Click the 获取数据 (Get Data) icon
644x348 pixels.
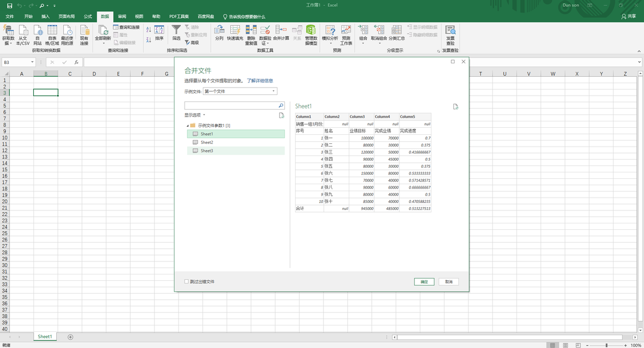[8, 31]
